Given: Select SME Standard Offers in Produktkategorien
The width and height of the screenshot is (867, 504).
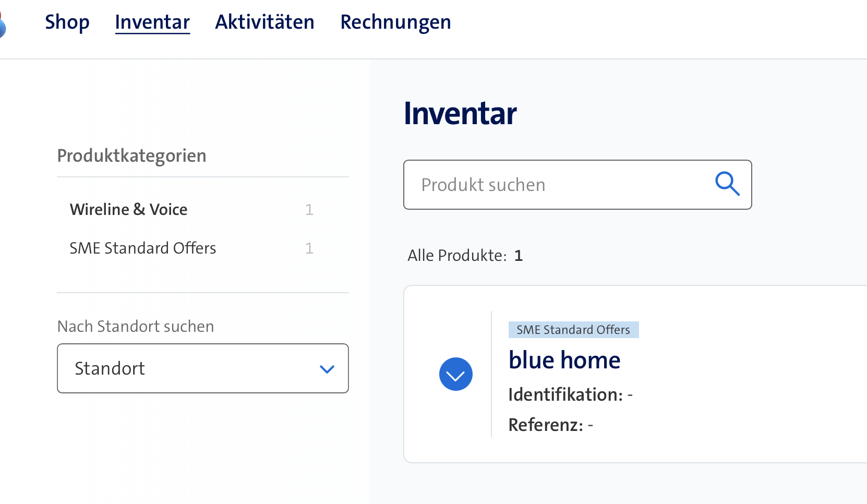Looking at the screenshot, I should (142, 248).
